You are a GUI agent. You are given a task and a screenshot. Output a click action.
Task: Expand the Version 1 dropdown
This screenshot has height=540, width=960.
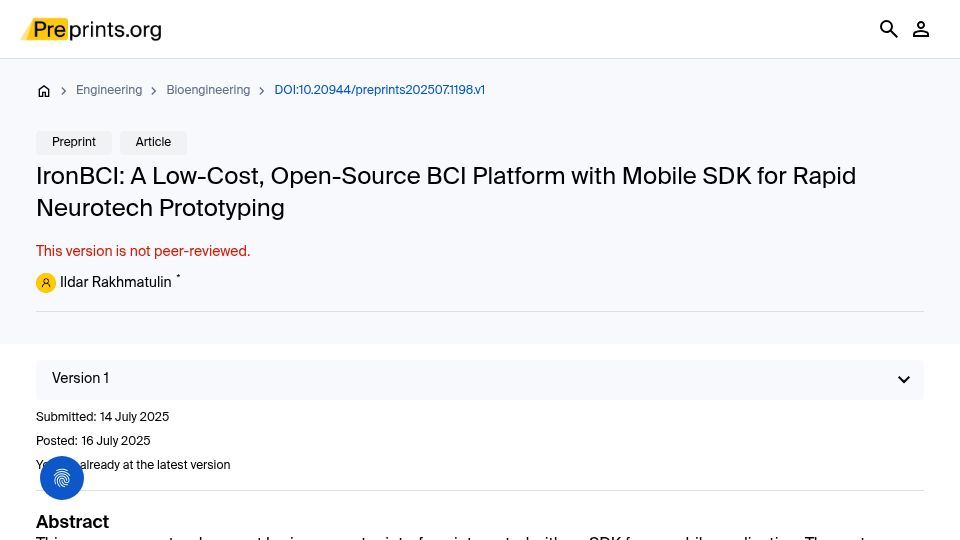[479, 380]
